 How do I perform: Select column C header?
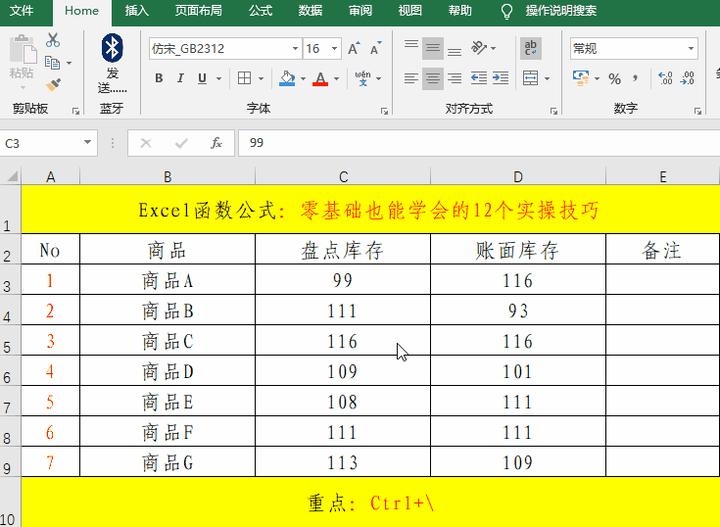tap(343, 177)
